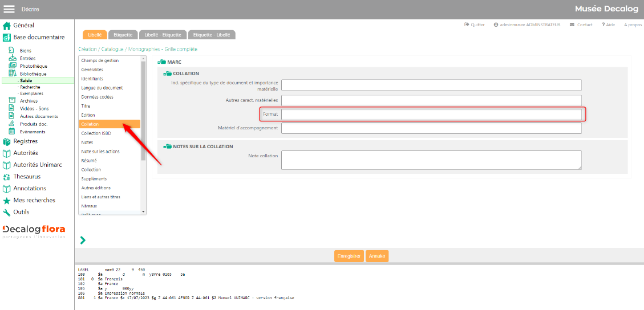Click the Général home icon

(7, 26)
